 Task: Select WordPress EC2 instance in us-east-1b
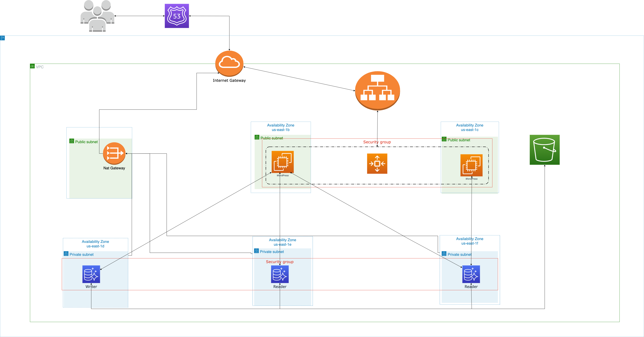point(282,162)
